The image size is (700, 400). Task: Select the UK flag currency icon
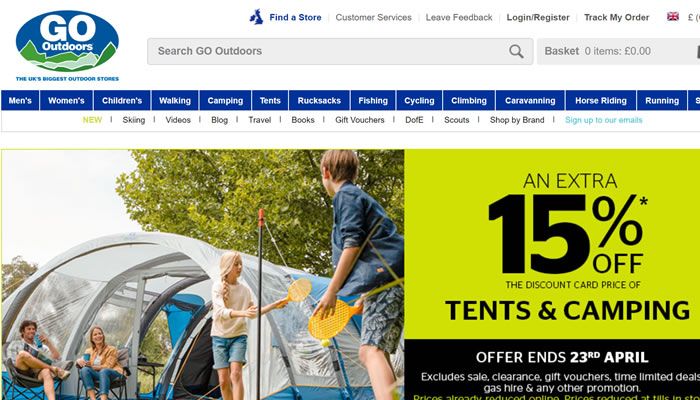[673, 17]
